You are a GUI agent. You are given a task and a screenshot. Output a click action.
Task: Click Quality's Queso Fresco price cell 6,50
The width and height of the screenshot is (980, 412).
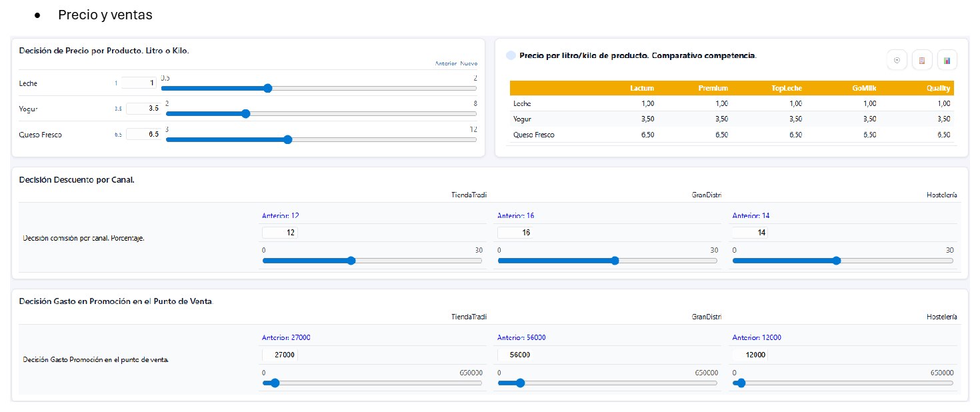coord(943,135)
